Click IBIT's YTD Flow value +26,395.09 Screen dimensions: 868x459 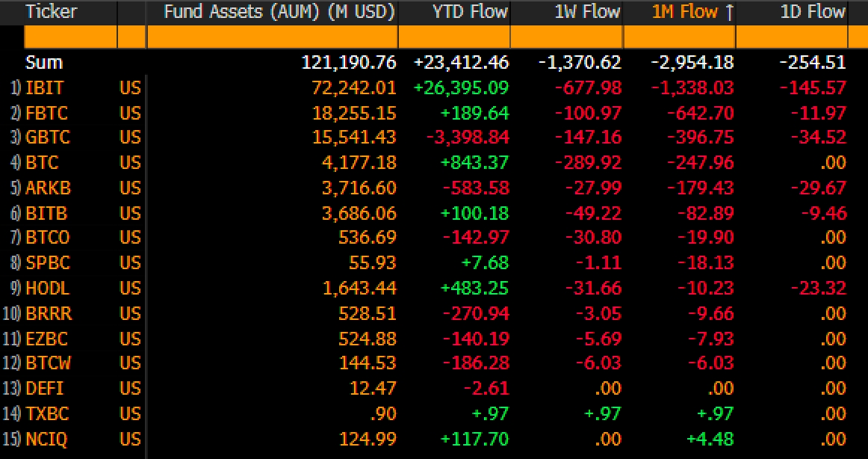click(461, 88)
